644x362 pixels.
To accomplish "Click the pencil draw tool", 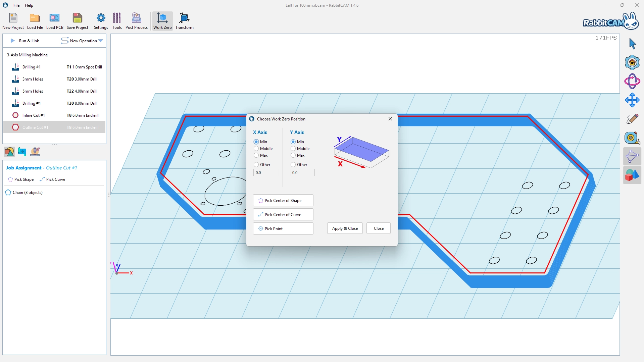I will click(632, 119).
